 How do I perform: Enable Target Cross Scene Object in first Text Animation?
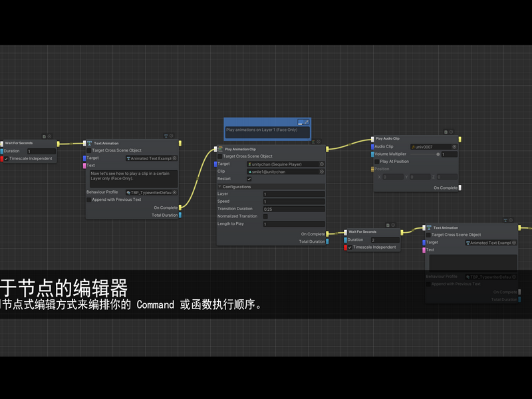click(x=89, y=150)
